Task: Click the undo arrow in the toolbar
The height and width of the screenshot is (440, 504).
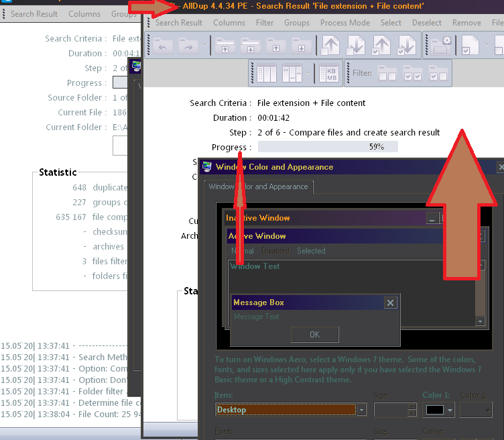Action: pyautogui.click(x=162, y=46)
